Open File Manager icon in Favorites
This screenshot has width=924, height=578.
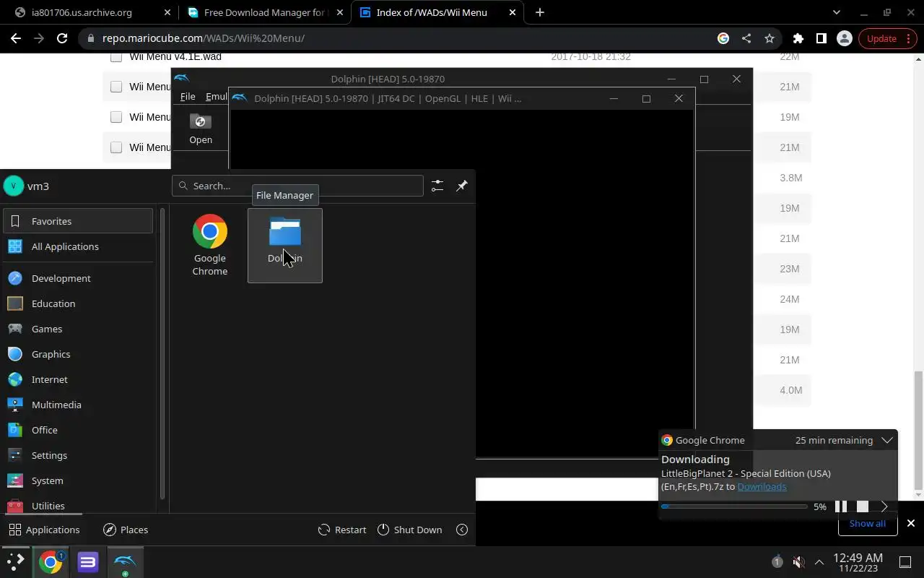coord(285,245)
